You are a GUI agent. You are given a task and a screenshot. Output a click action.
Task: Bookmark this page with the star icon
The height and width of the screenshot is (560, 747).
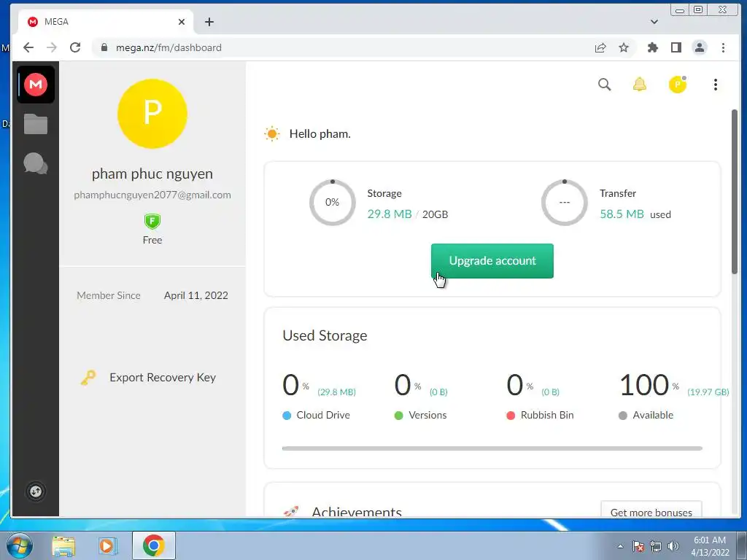[624, 47]
